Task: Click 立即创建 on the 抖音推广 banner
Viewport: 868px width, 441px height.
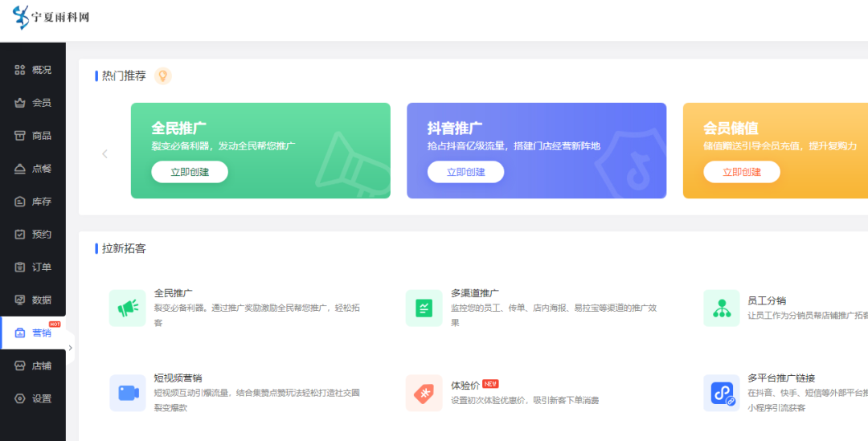Action: point(465,172)
